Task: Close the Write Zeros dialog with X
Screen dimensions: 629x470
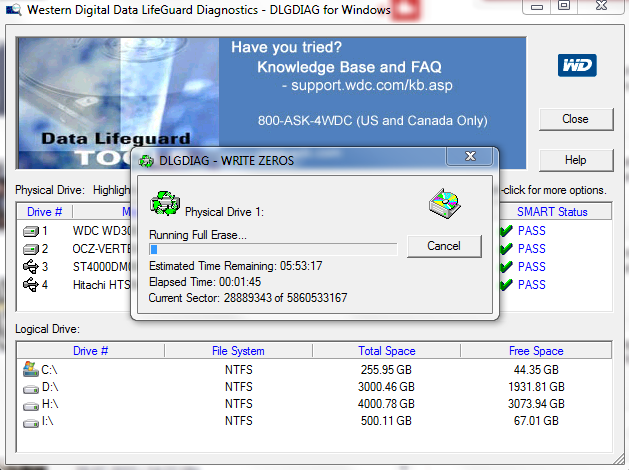Action: [x=470, y=156]
